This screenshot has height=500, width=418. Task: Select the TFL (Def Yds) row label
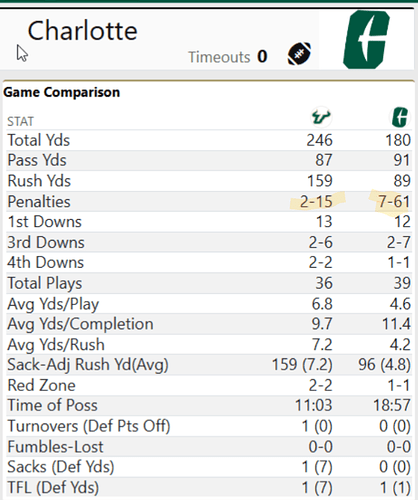point(53,488)
